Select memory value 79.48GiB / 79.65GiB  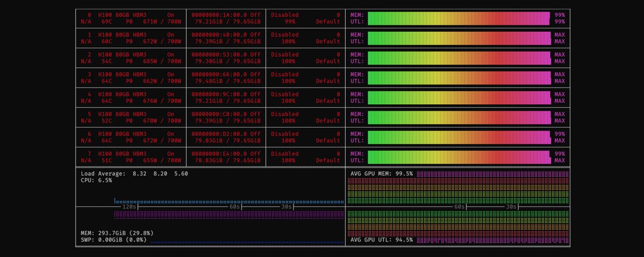pos(228,81)
